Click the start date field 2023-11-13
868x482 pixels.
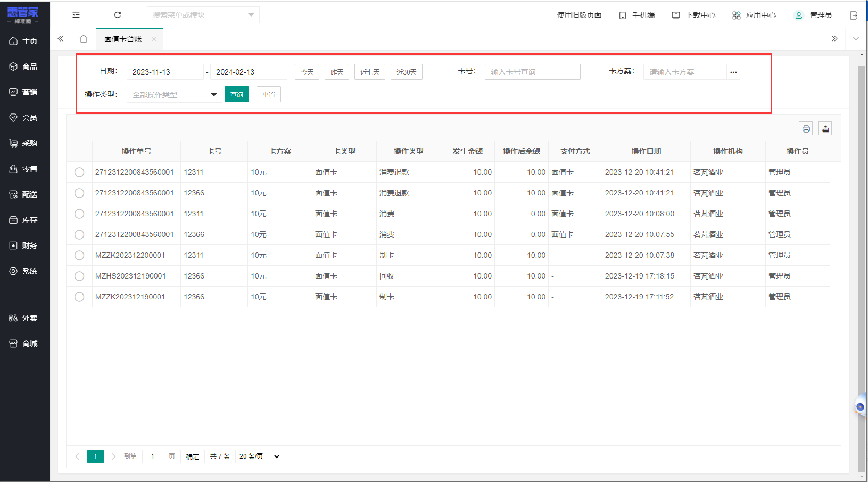click(x=165, y=72)
